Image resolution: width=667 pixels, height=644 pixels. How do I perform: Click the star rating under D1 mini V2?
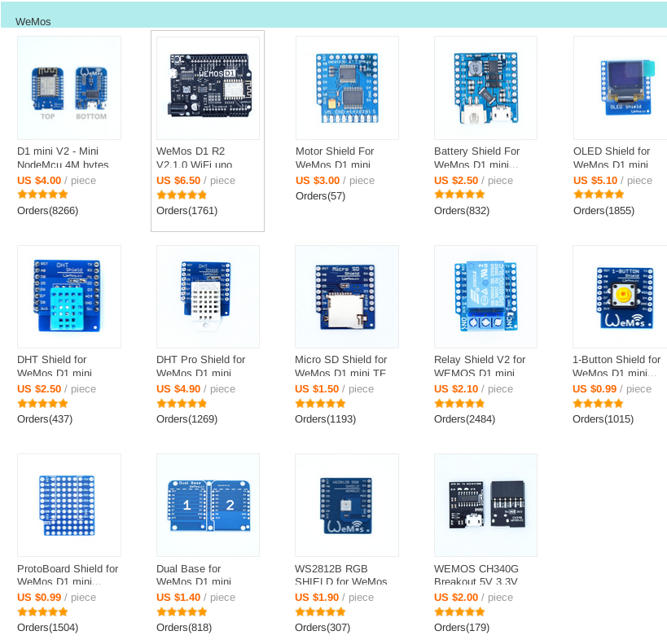tap(42, 195)
